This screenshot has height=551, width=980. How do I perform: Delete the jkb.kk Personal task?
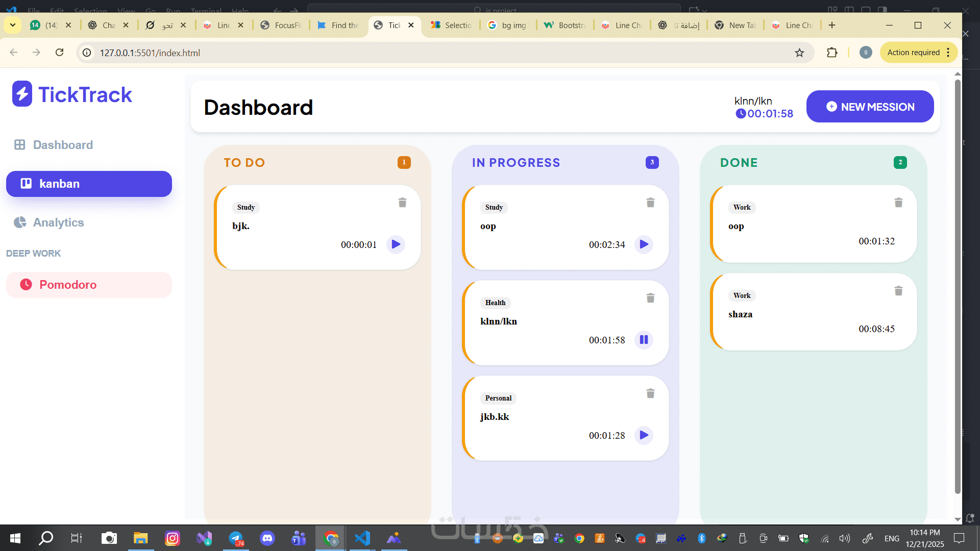coord(650,394)
